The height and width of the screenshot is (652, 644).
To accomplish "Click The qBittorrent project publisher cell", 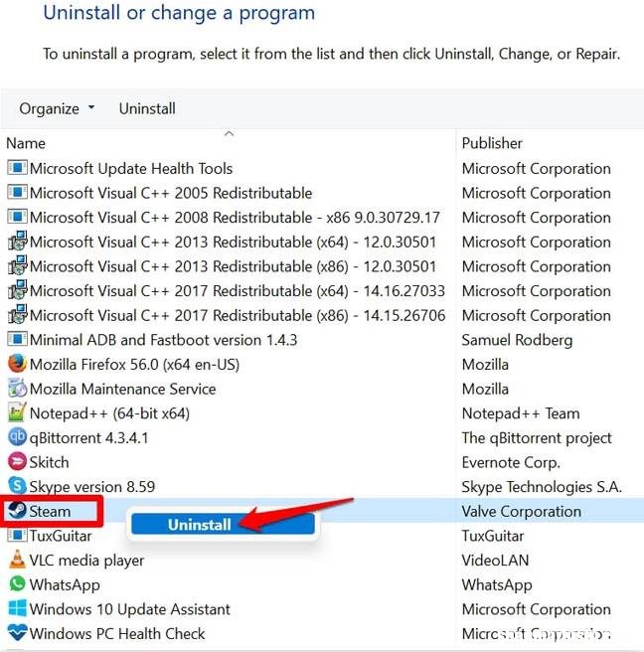I will coord(537,438).
